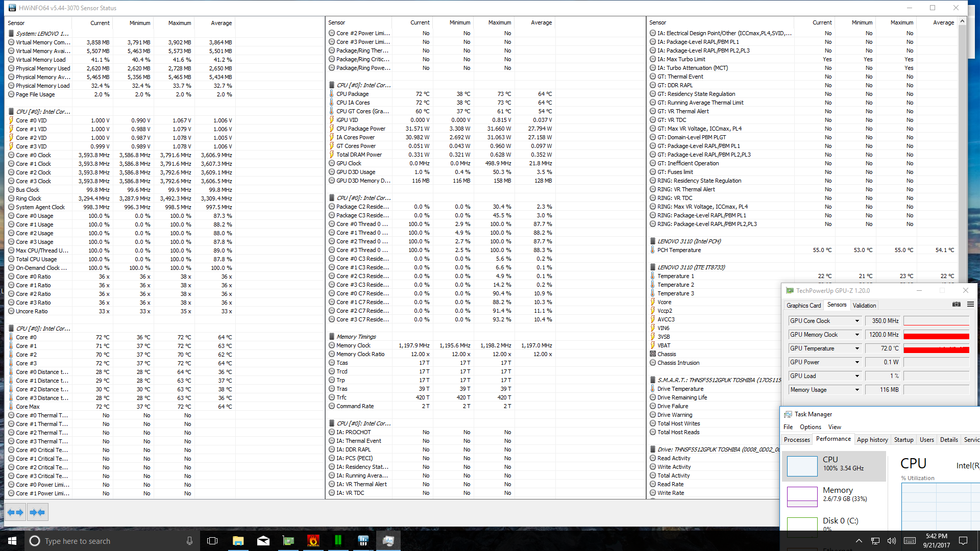This screenshot has height=551, width=980.
Task: Open the App history tab
Action: click(x=872, y=440)
